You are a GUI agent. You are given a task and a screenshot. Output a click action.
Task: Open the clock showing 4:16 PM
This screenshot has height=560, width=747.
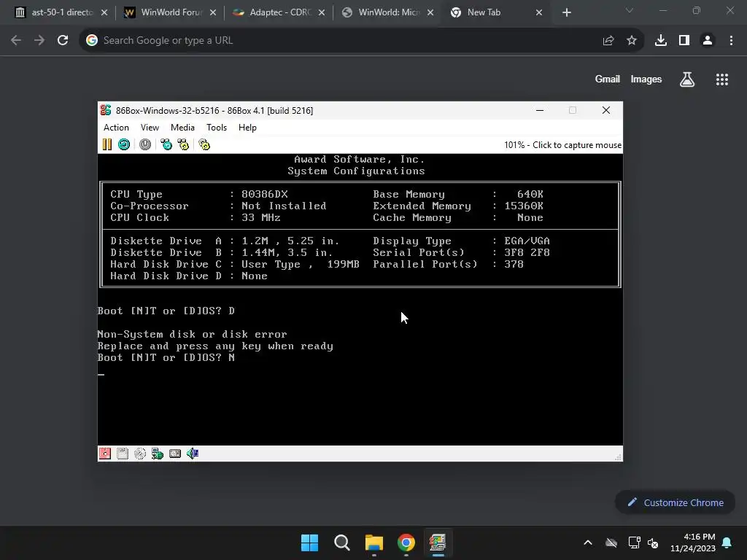tap(693, 542)
